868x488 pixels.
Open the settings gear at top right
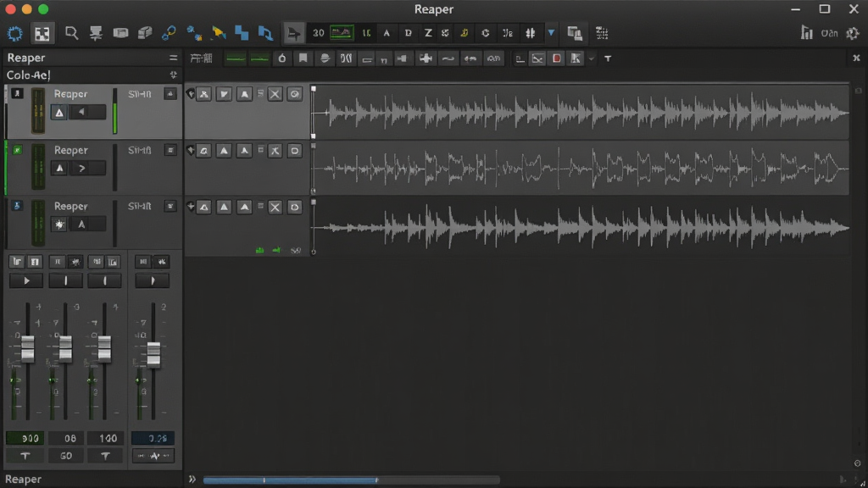tap(853, 33)
